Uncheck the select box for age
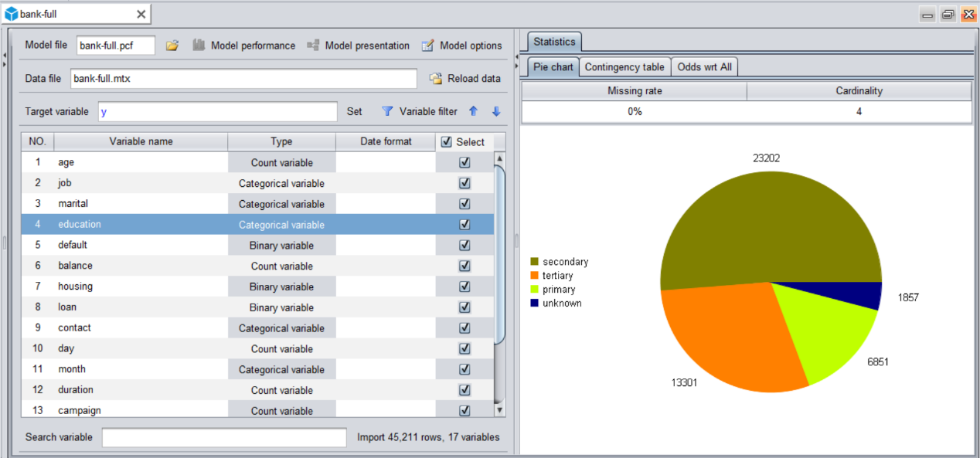The width and height of the screenshot is (980, 458). [x=464, y=162]
